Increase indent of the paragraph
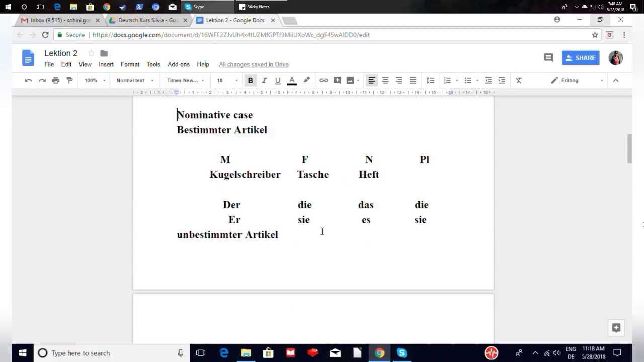 click(x=502, y=80)
